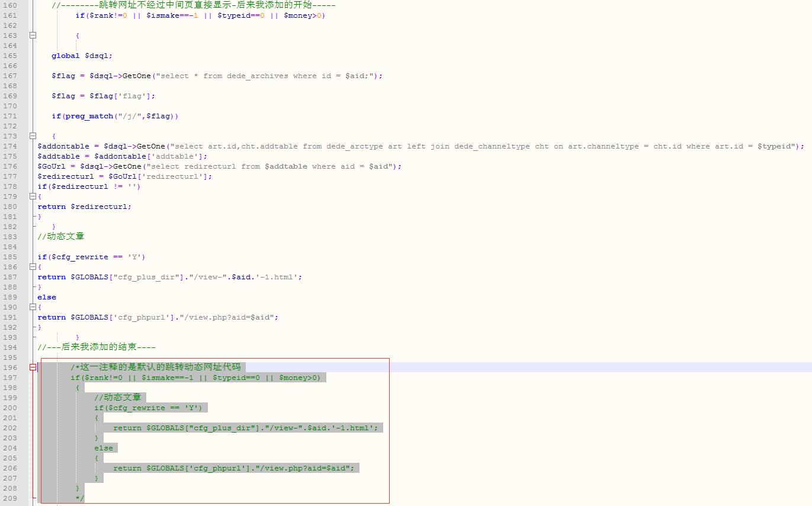Collapse the code block at line 163
The width and height of the screenshot is (812, 506).
(33, 36)
